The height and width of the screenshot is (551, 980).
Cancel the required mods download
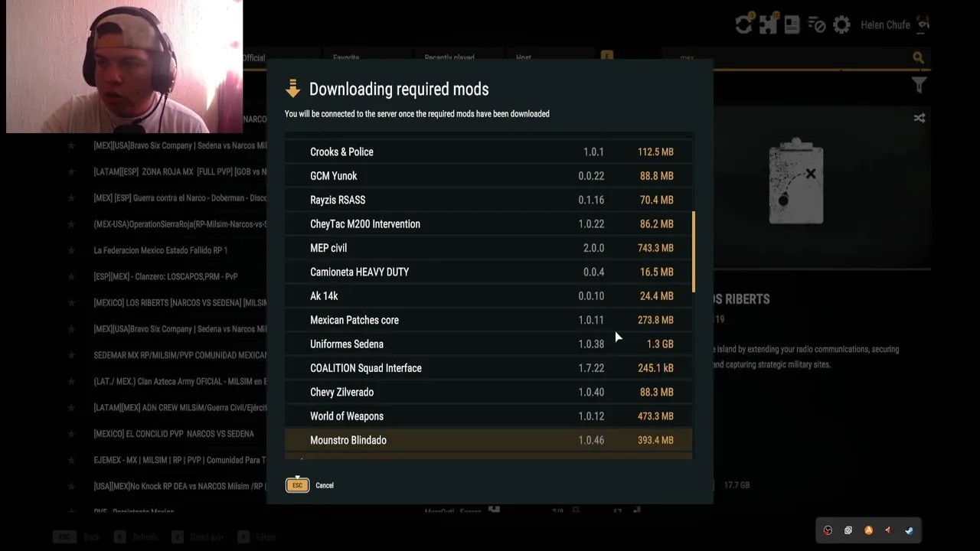pyautogui.click(x=325, y=485)
